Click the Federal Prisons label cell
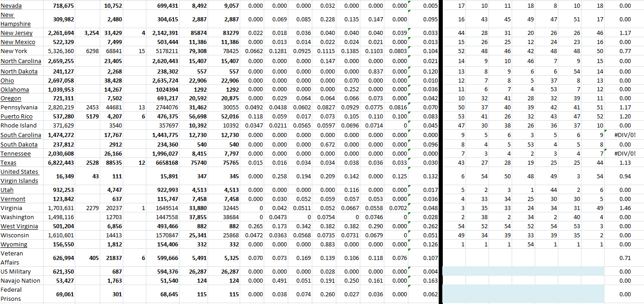Image resolution: width=644 pixels, height=304 pixels. coord(11,294)
